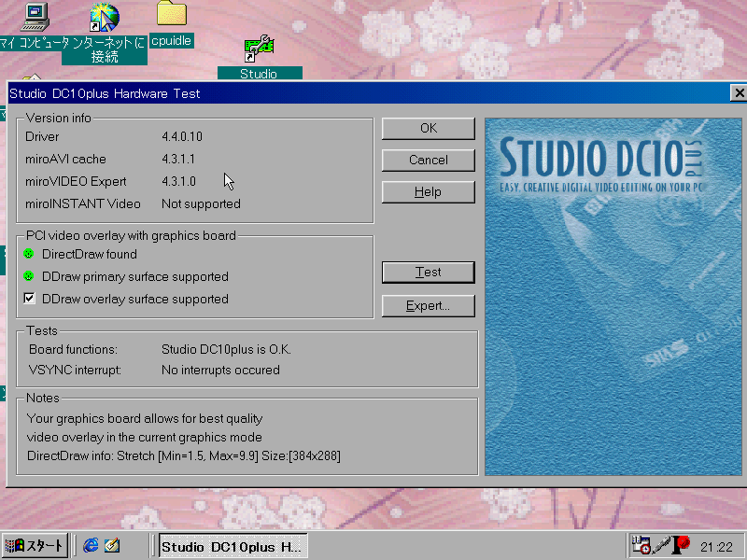Screen dimensions: 747x560
Task: Click 'Your graphics board allows for best quality'
Action: click(145, 418)
